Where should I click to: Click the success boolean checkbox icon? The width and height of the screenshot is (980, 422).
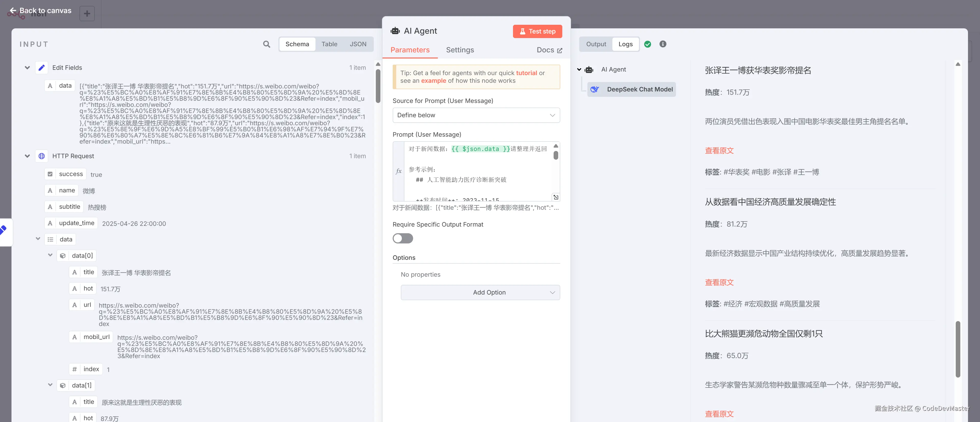tap(50, 174)
